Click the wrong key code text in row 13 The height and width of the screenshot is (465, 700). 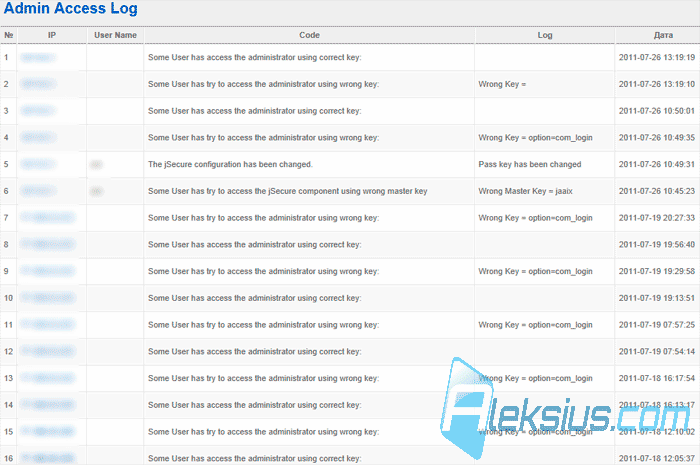coord(263,378)
